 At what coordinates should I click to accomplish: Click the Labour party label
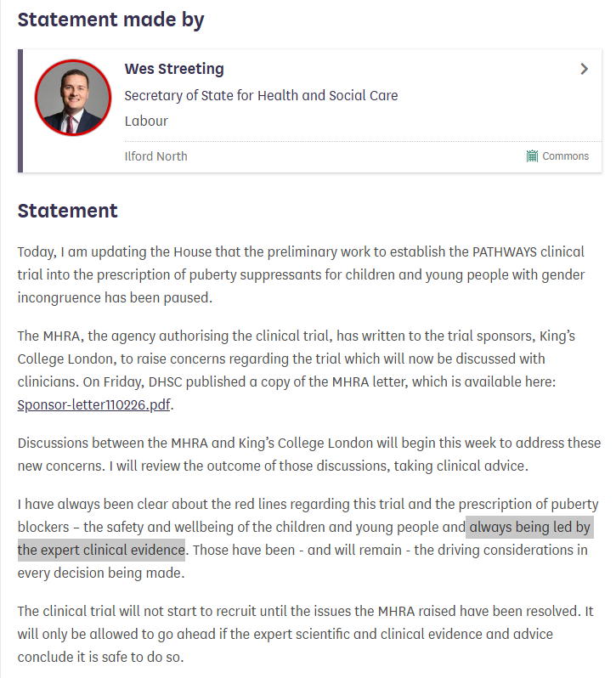pos(146,121)
